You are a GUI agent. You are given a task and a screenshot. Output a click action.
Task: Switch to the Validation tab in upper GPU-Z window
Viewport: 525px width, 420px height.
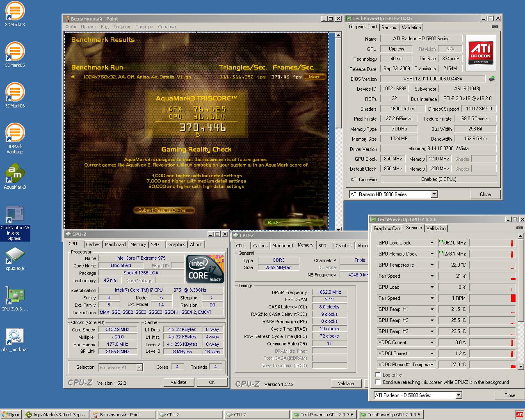[411, 27]
